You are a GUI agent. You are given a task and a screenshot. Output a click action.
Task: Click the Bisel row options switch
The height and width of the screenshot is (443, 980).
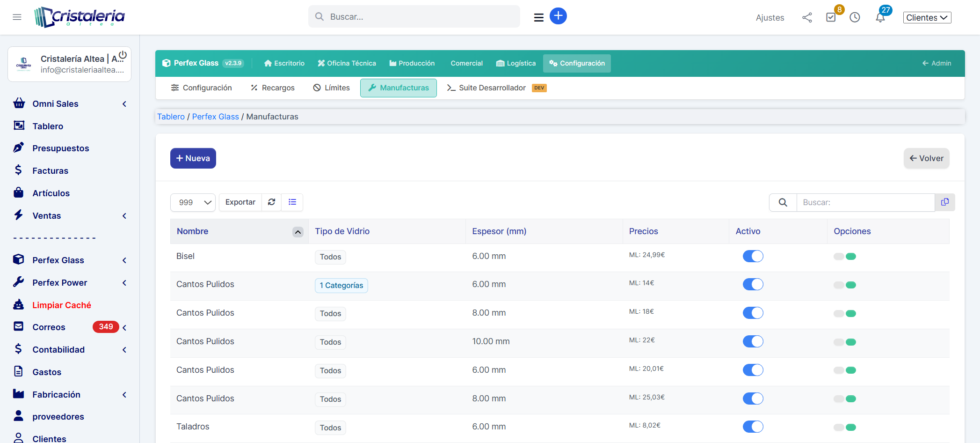(844, 257)
